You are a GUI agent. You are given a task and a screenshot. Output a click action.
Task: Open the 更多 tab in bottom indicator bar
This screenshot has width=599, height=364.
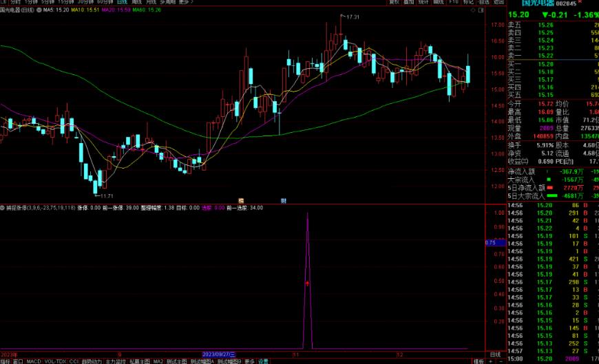(x=249, y=361)
